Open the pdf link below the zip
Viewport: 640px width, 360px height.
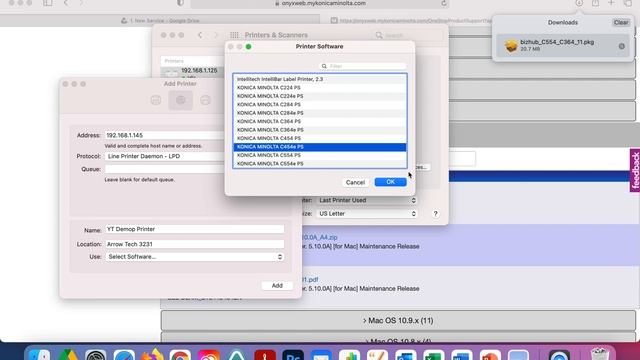tap(310, 280)
